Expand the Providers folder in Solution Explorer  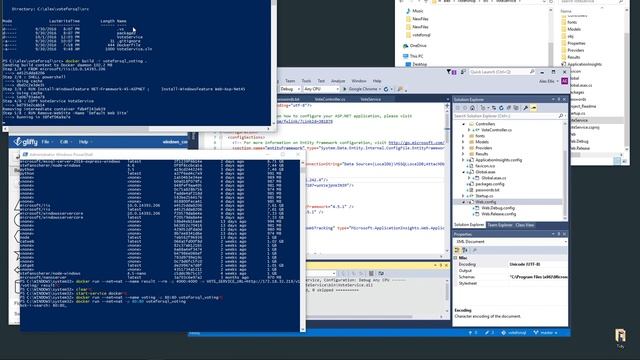464,148
